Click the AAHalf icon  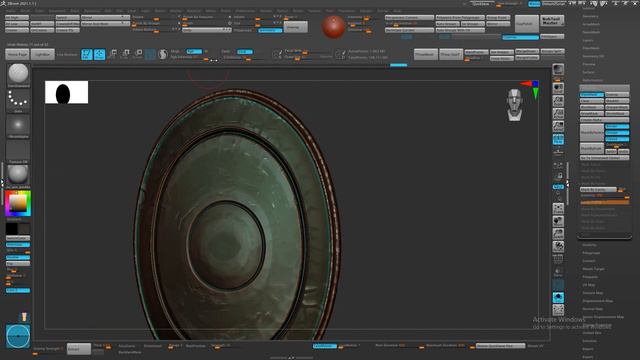(x=558, y=126)
